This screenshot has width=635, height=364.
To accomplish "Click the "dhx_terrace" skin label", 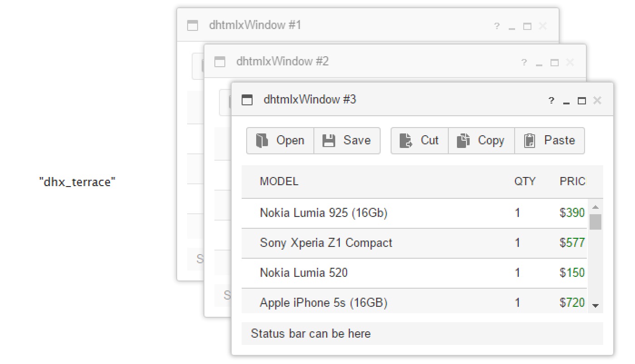I will point(77,182).
